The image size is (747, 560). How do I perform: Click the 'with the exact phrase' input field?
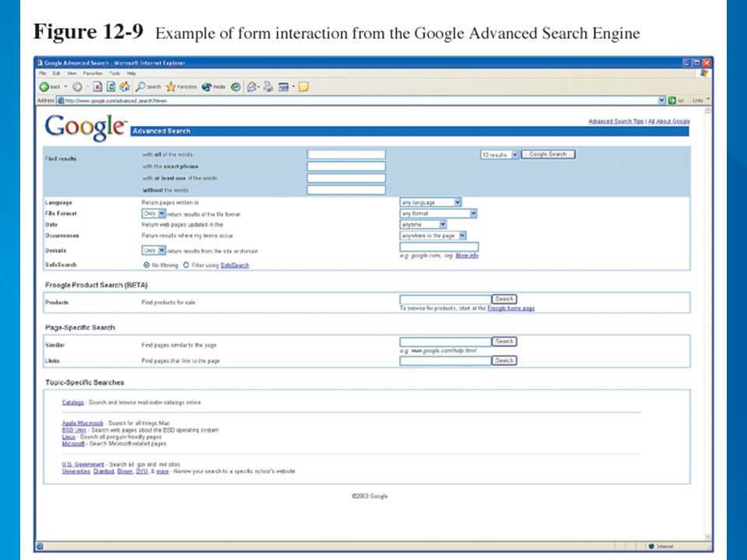pos(346,166)
